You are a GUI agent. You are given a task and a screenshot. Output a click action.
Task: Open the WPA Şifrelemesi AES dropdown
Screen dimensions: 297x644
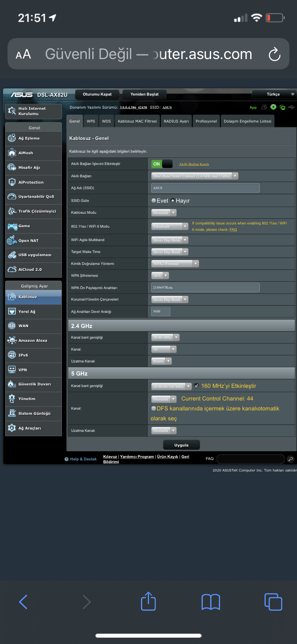(160, 275)
